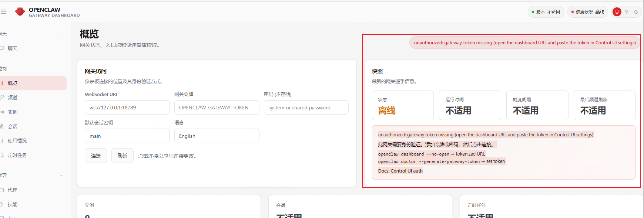Click the 状态 离线 status card
Viewport: 644px width, 218px height.
click(403, 105)
